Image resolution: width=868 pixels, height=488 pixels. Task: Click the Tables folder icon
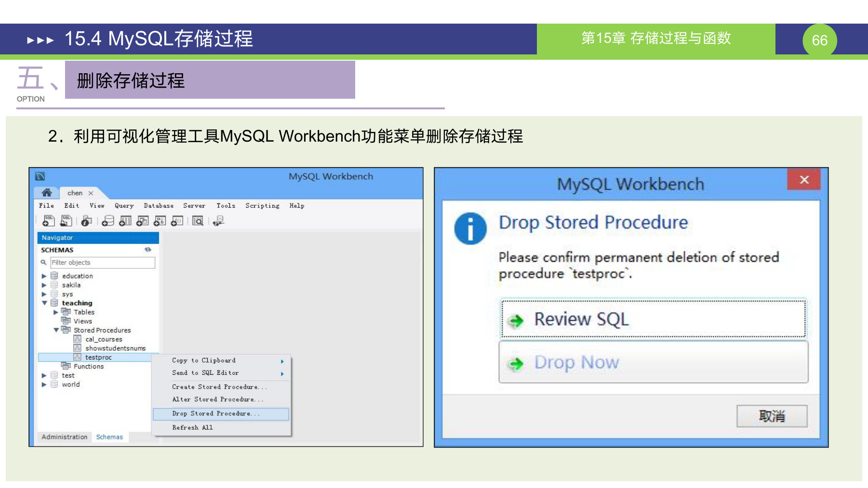tap(66, 312)
